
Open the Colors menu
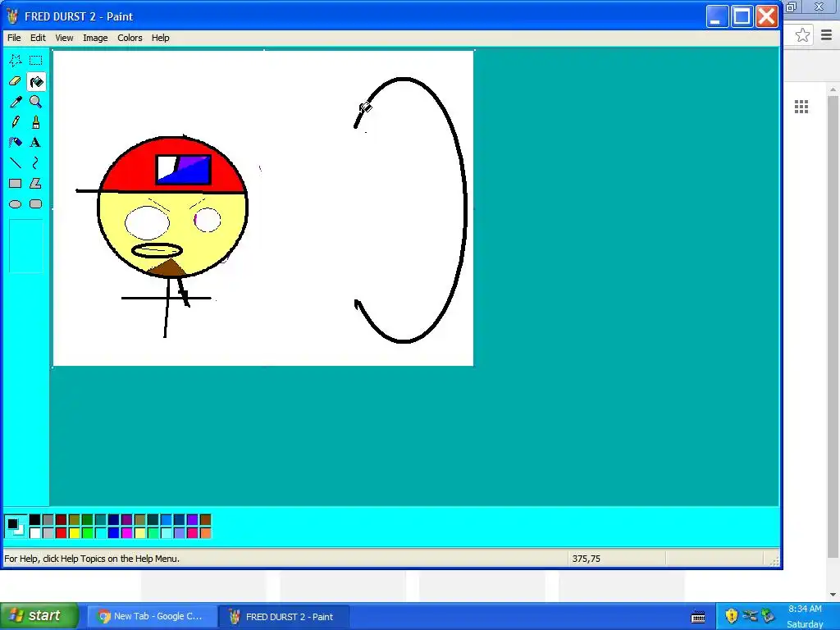(130, 38)
